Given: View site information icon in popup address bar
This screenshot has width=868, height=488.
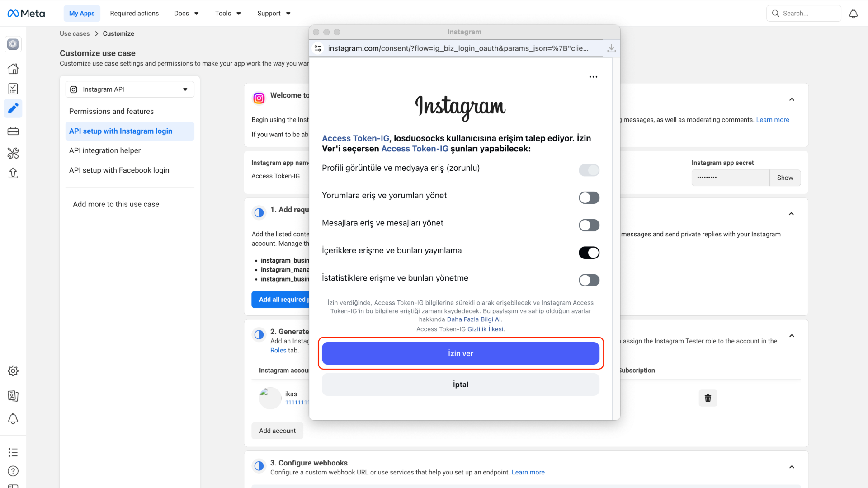Looking at the screenshot, I should (x=318, y=48).
